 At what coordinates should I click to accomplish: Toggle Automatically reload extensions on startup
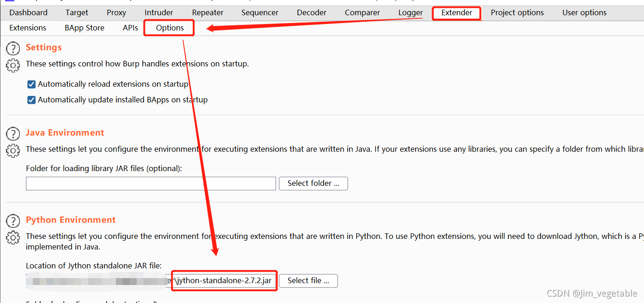pyautogui.click(x=31, y=84)
